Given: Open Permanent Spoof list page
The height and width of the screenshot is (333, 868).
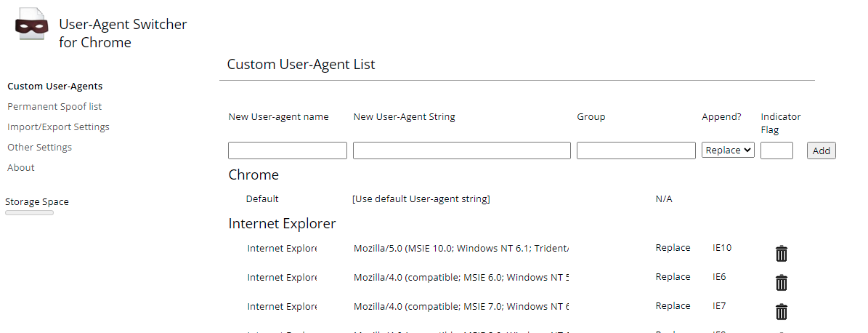Looking at the screenshot, I should pos(54,106).
